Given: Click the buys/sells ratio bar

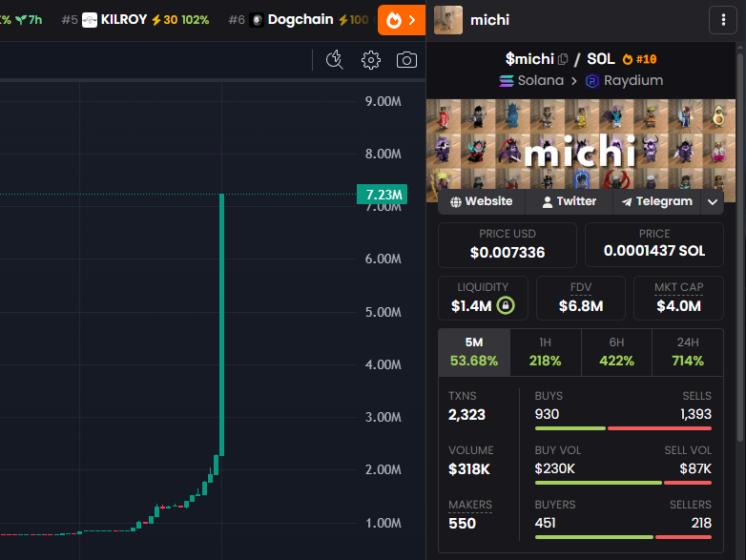Looking at the screenshot, I should coord(623,428).
